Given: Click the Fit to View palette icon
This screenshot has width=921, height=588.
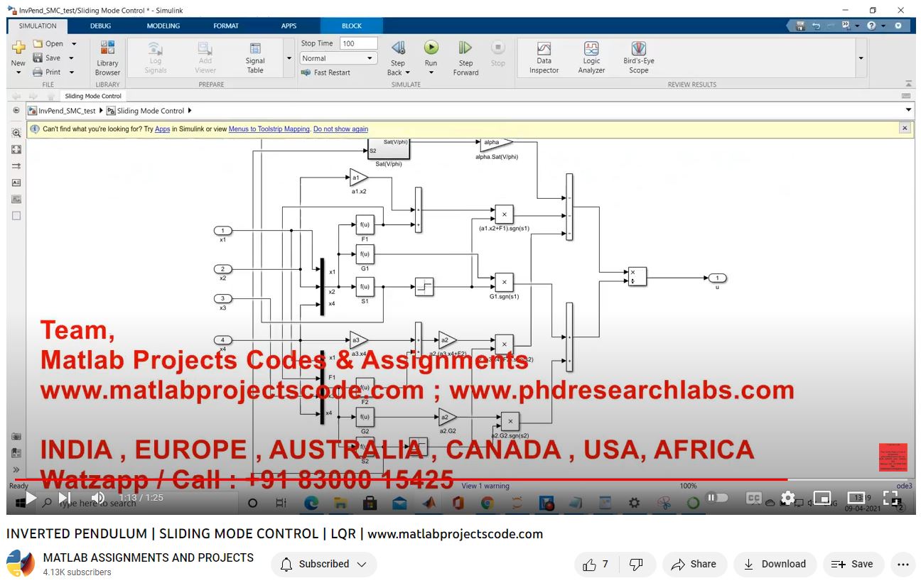Looking at the screenshot, I should point(16,149).
